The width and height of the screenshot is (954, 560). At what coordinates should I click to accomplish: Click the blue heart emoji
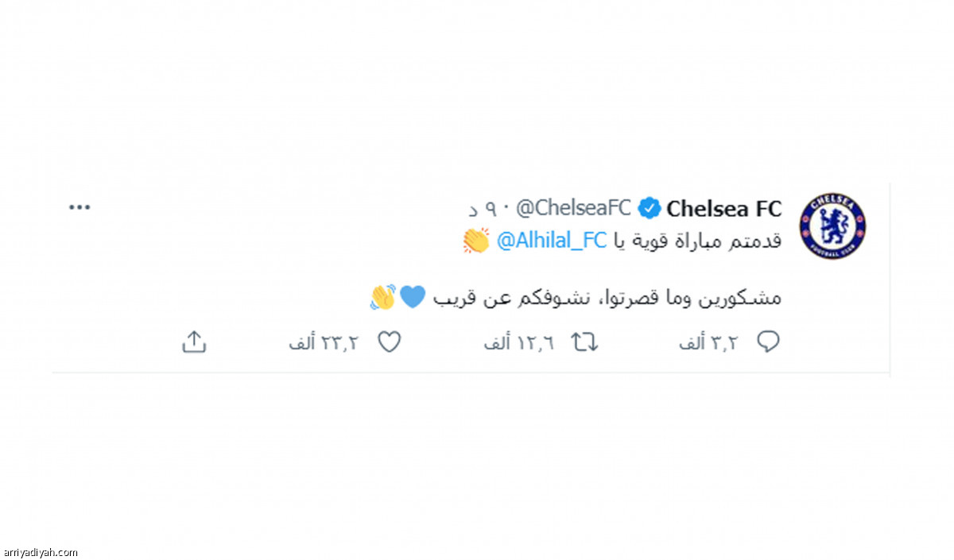[412, 297]
